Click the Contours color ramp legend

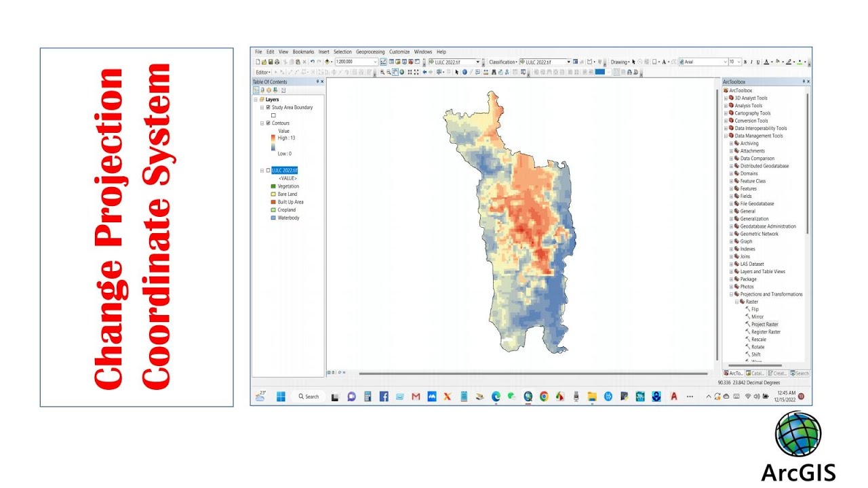[273, 143]
